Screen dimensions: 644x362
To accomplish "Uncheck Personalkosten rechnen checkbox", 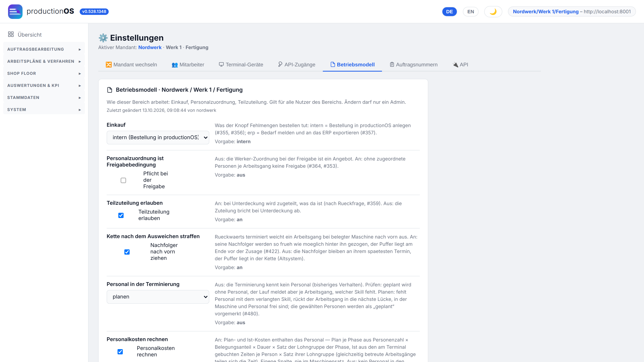I will 120,352.
